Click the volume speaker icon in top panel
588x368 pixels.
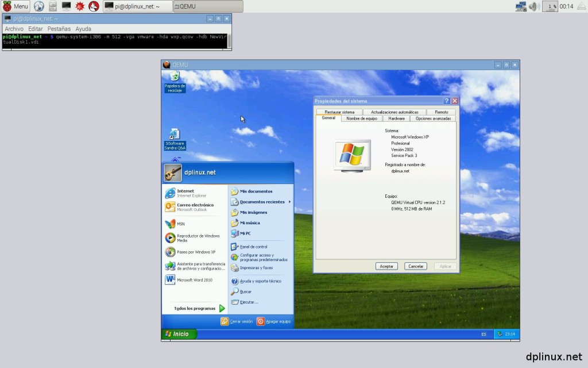click(534, 6)
